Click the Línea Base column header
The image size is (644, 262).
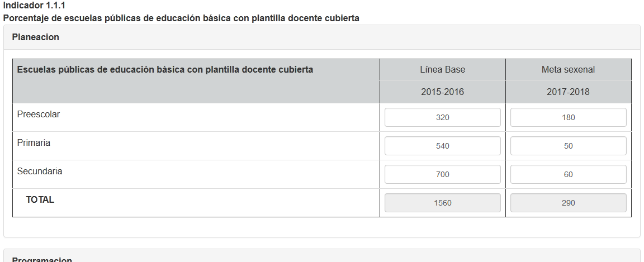click(x=443, y=70)
